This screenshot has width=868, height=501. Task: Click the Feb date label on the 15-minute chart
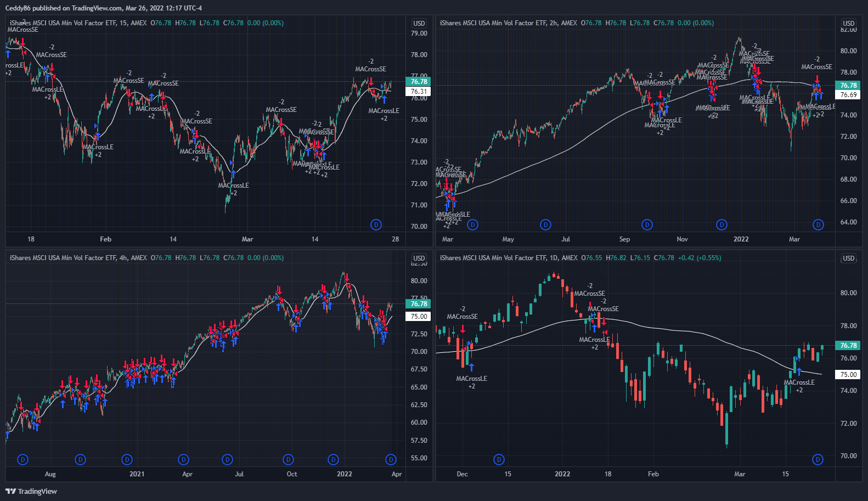click(105, 239)
